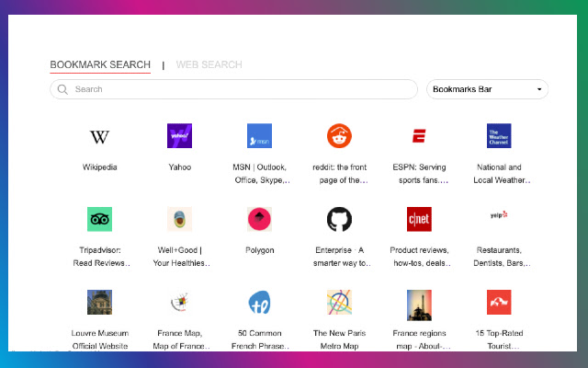Click 'Louvre Museum Official Website' text

click(100, 339)
